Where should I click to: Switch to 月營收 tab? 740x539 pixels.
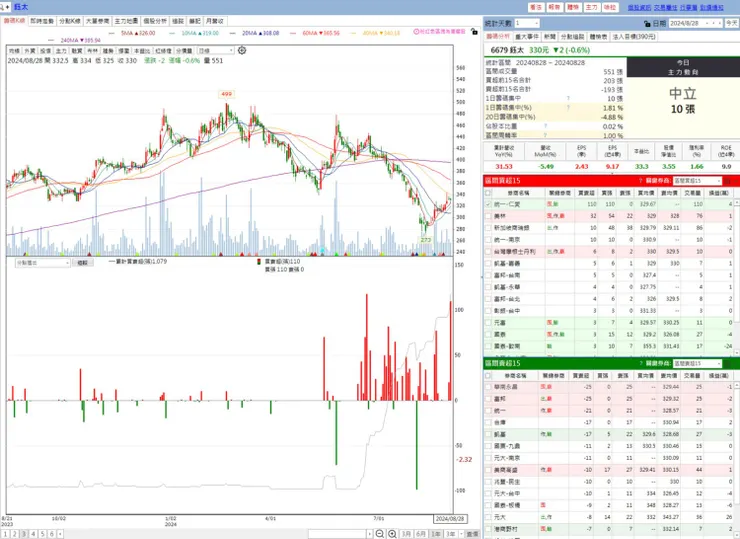pos(215,21)
